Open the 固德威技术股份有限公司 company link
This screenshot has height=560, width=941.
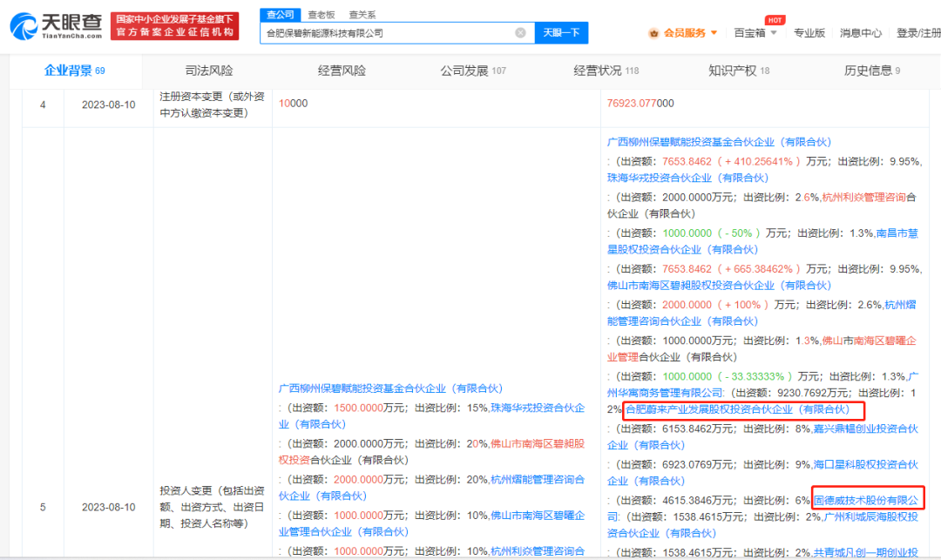click(x=867, y=500)
